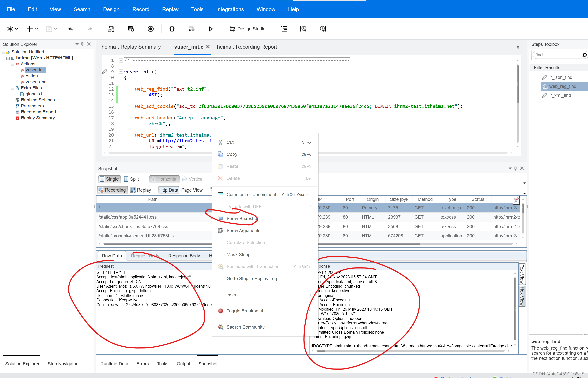Click the VuGen script save icon
Screen dimensions: 588x378
pos(49,29)
